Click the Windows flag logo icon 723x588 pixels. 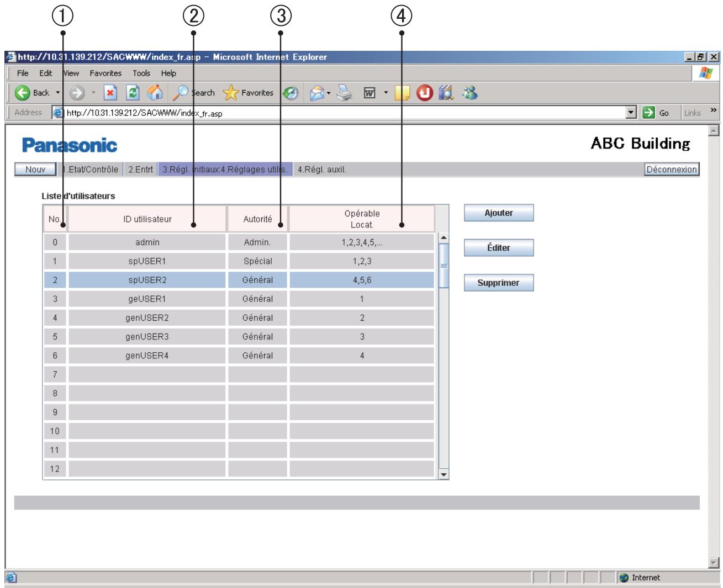(x=706, y=73)
